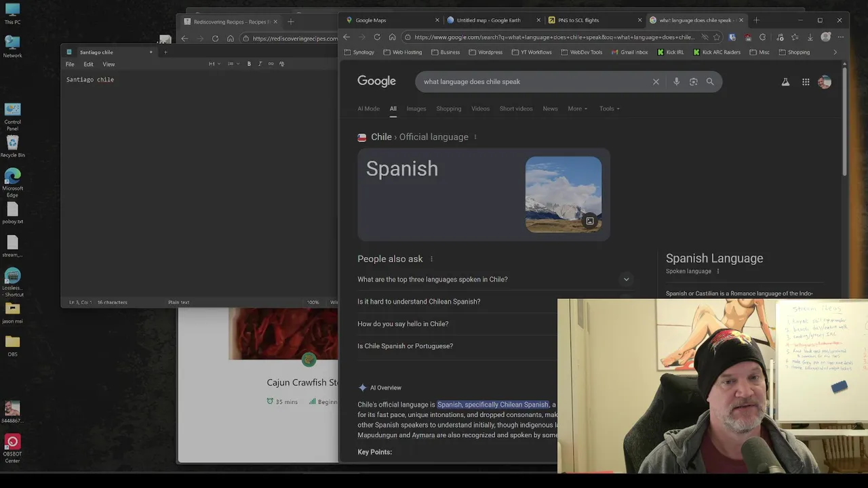Open the Kick ARC Raiders bookmark
868x488 pixels.
[717, 52]
